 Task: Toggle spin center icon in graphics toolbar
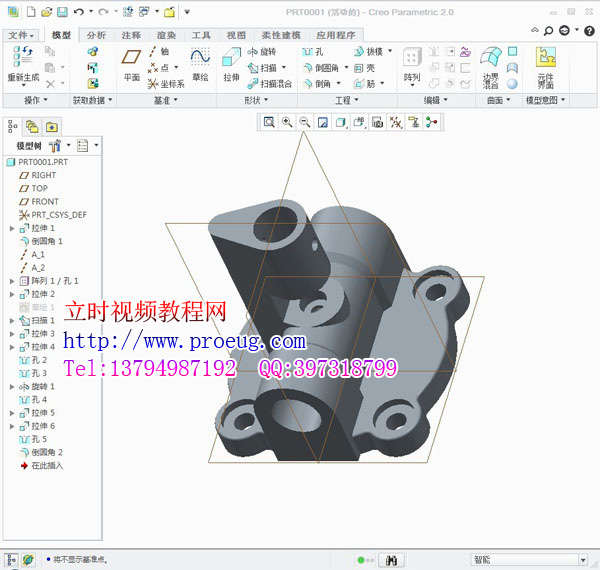(432, 122)
